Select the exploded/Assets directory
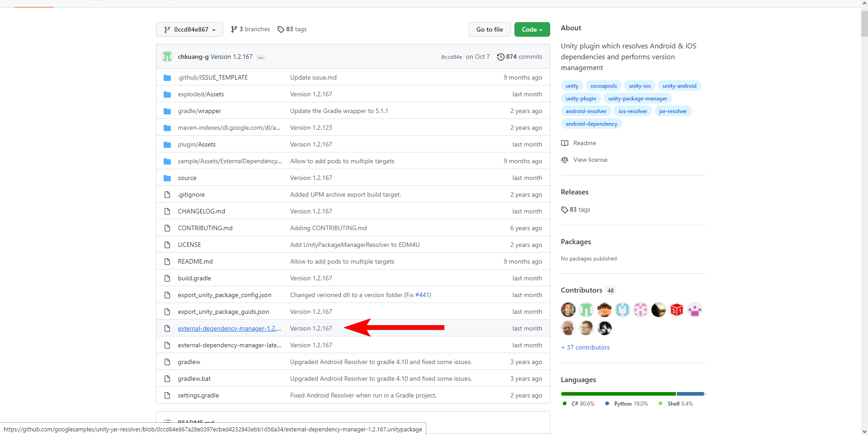Image resolution: width=868 pixels, height=435 pixels. (201, 94)
